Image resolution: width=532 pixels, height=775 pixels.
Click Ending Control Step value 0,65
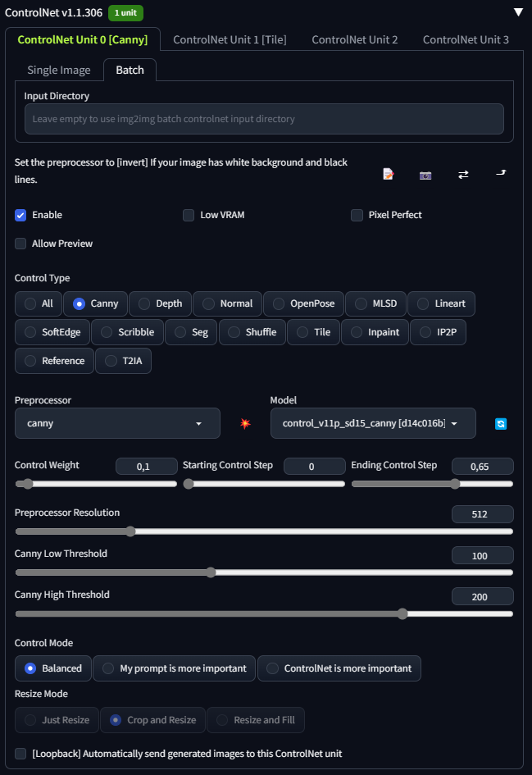coord(483,467)
